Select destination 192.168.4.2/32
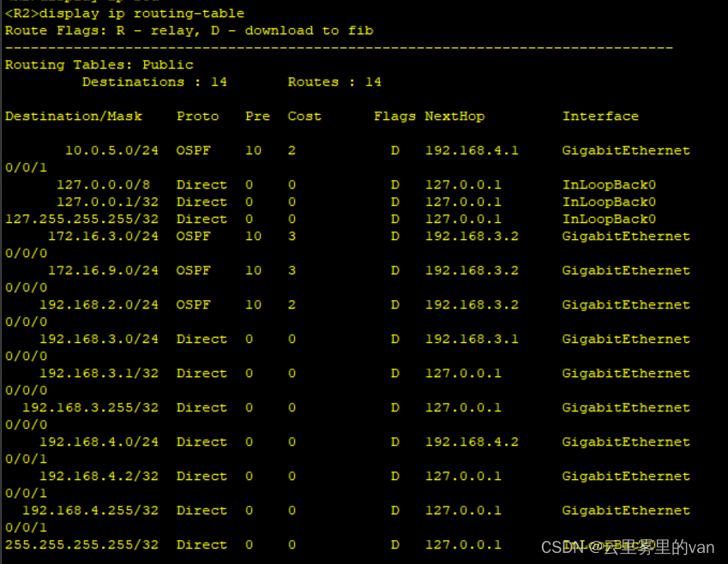728x564 pixels. 99,477
